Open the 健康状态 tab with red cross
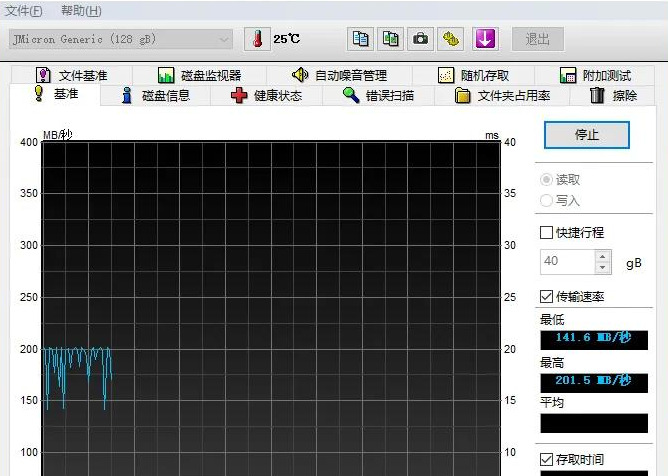668x476 pixels. tap(265, 96)
